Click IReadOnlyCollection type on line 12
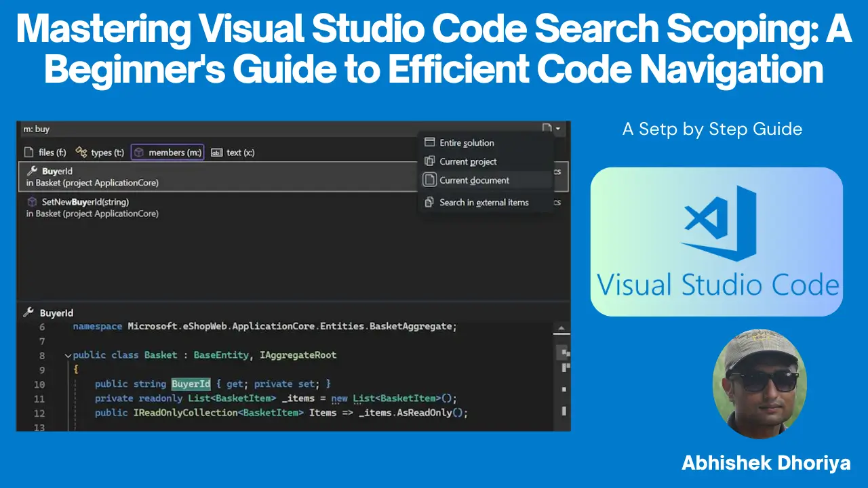The height and width of the screenshot is (488, 868). coord(185,413)
